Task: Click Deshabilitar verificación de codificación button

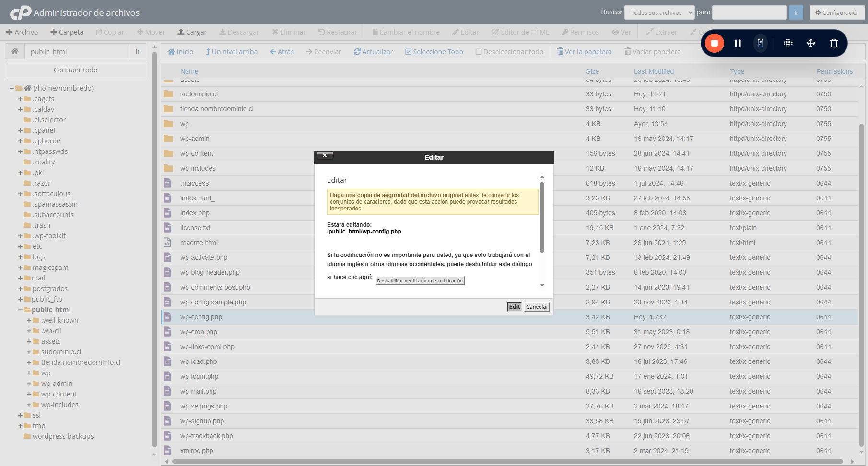Action: (420, 280)
